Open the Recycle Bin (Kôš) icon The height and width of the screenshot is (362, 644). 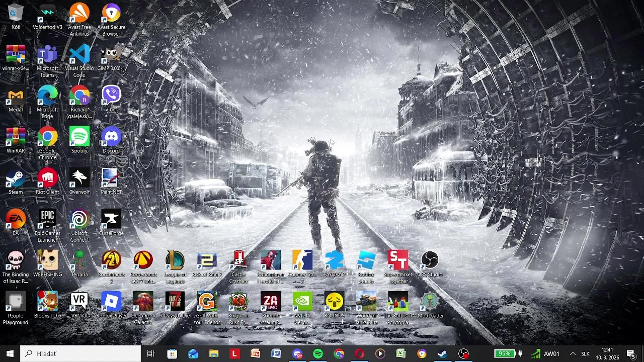pos(16,17)
